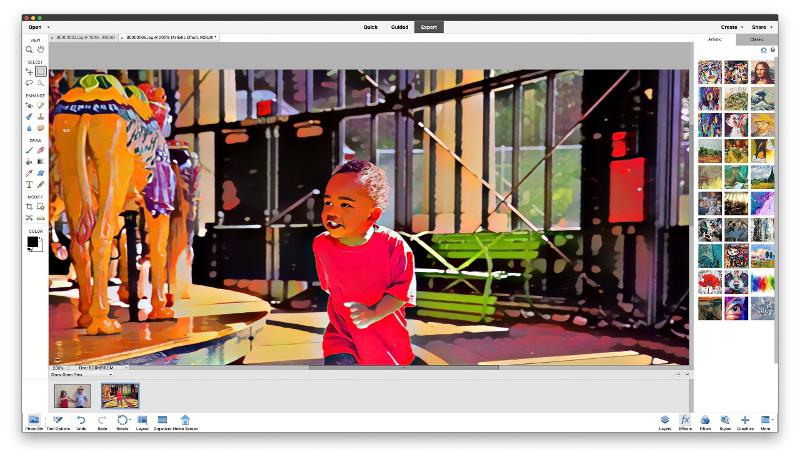
Task: Open the Create dropdown menu
Action: pyautogui.click(x=732, y=27)
